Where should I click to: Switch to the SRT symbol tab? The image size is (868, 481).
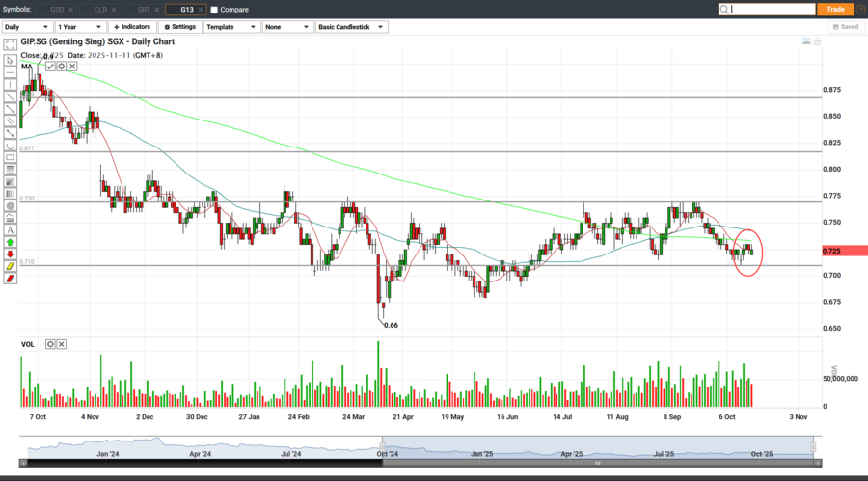pyautogui.click(x=143, y=10)
